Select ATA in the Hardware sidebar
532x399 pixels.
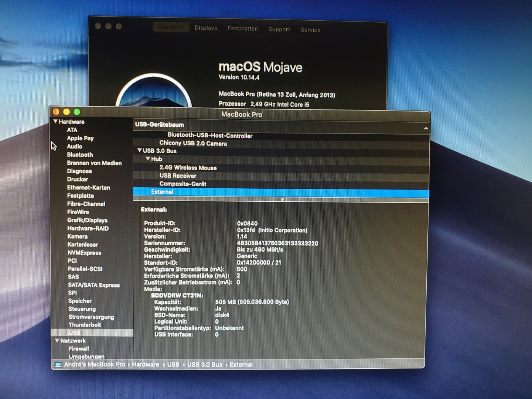point(72,130)
